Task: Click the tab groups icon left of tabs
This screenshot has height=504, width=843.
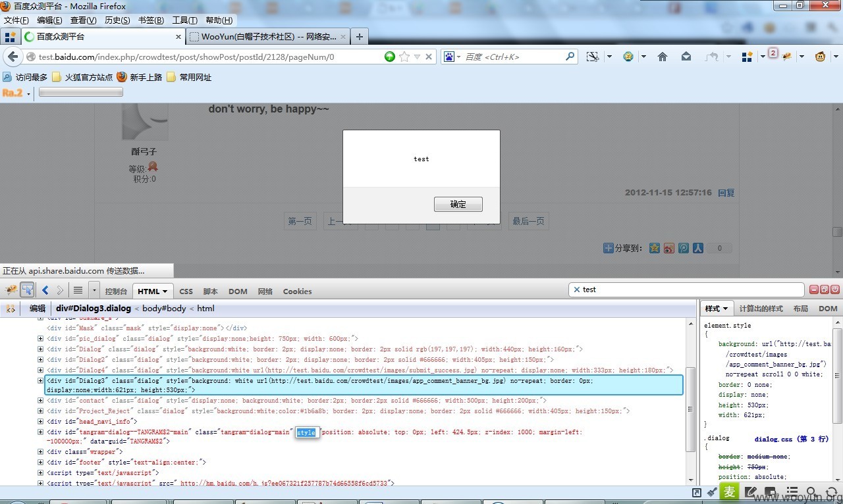Action: click(10, 37)
